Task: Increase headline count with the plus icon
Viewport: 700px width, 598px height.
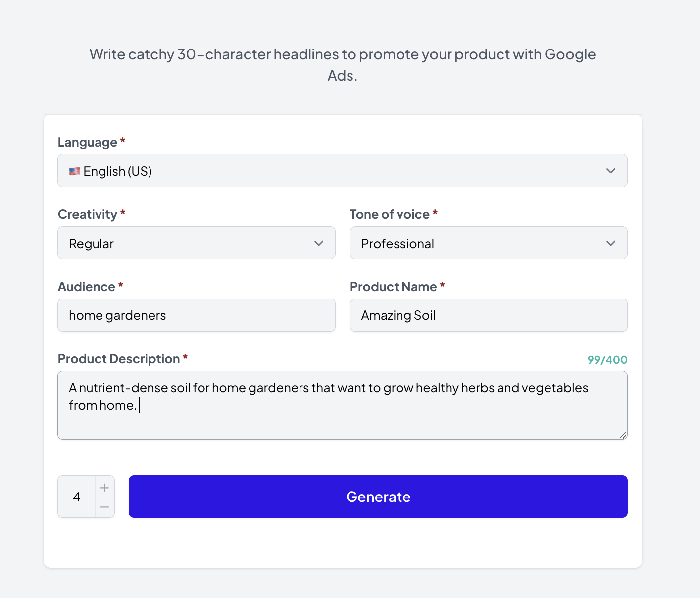Action: [104, 488]
